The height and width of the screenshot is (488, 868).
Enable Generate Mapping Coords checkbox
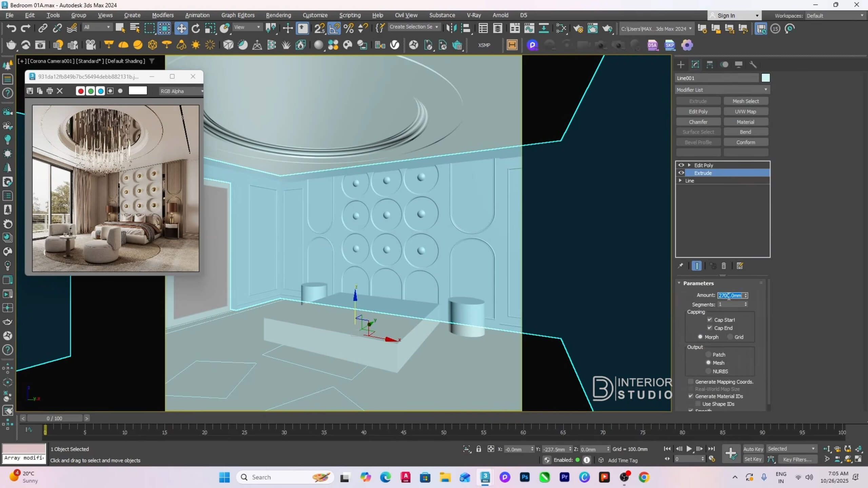691,382
